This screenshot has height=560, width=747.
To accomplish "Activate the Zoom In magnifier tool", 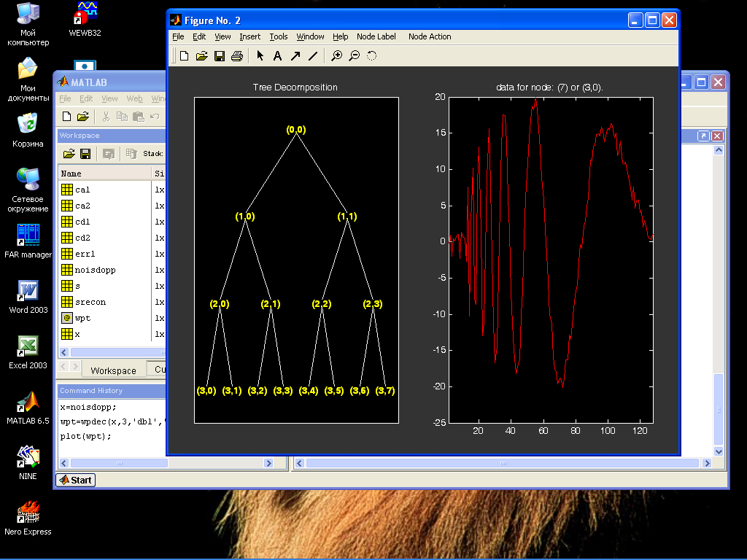I will pos(337,56).
